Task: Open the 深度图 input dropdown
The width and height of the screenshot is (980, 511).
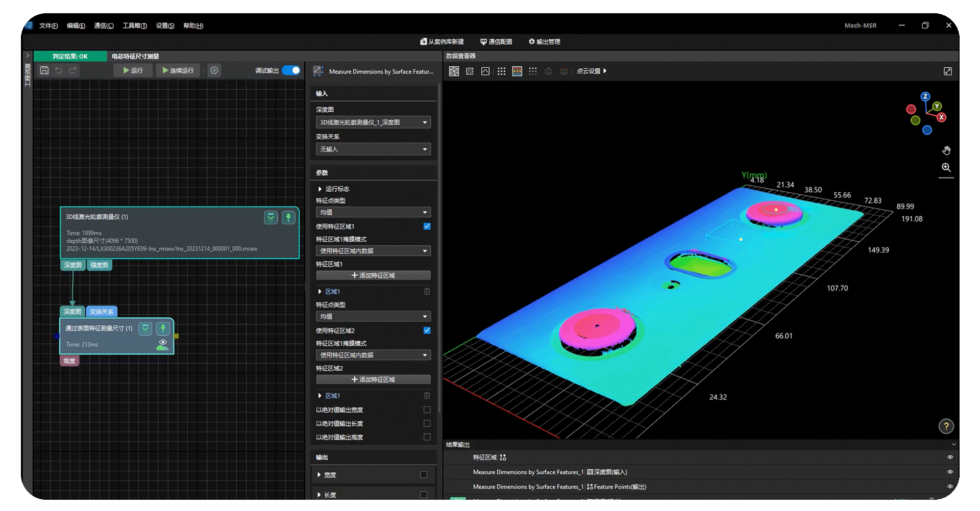Action: pyautogui.click(x=373, y=122)
